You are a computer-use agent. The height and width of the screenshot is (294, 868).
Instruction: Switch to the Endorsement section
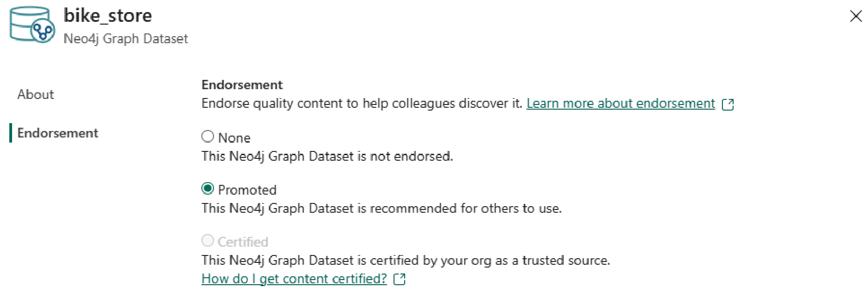(x=58, y=133)
